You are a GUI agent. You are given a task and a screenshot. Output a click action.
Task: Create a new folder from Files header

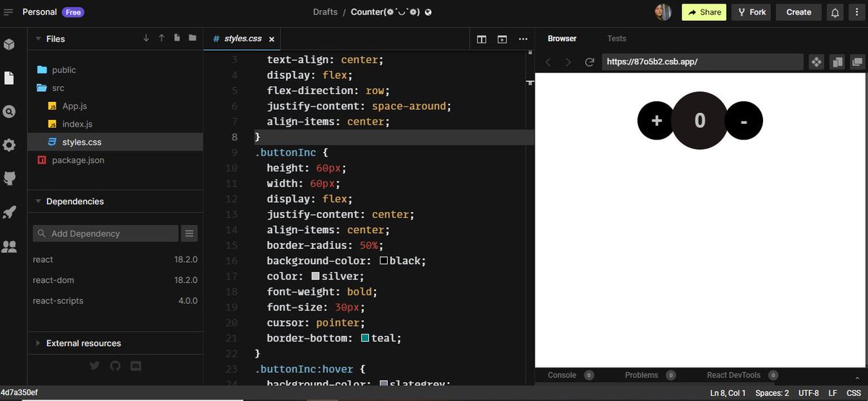pyautogui.click(x=192, y=38)
